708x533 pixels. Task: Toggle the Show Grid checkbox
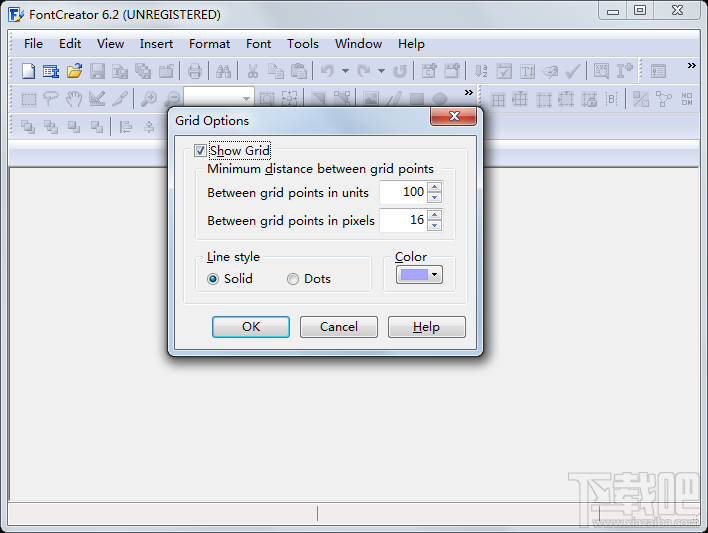click(x=200, y=150)
